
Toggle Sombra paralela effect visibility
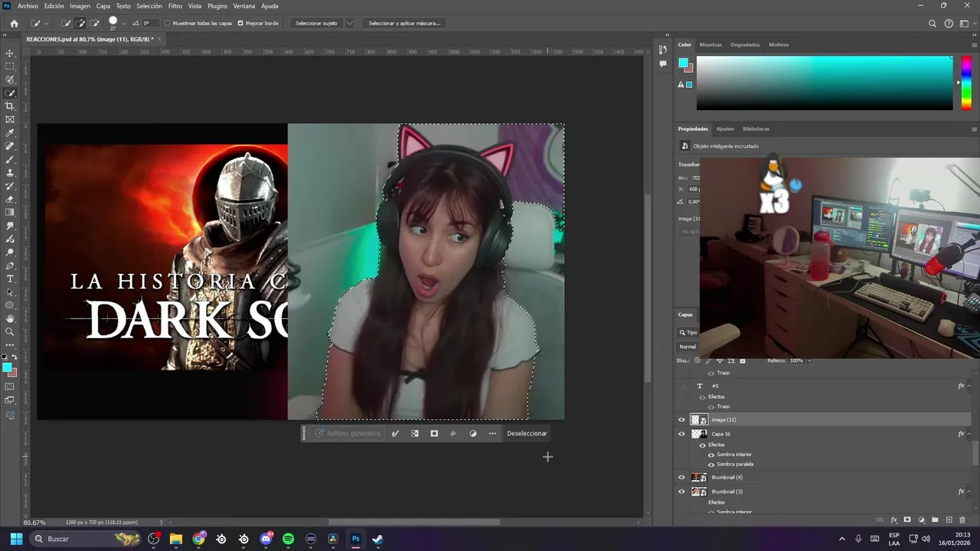pos(711,464)
